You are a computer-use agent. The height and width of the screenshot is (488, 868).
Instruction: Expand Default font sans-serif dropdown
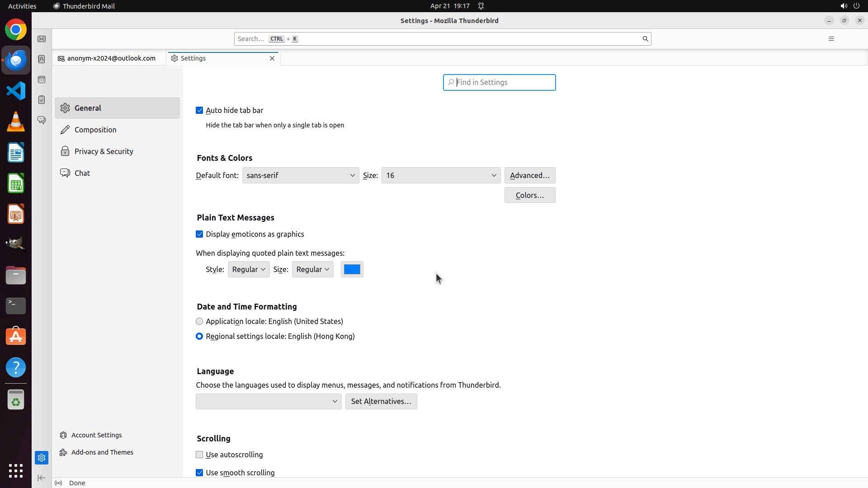coord(301,175)
